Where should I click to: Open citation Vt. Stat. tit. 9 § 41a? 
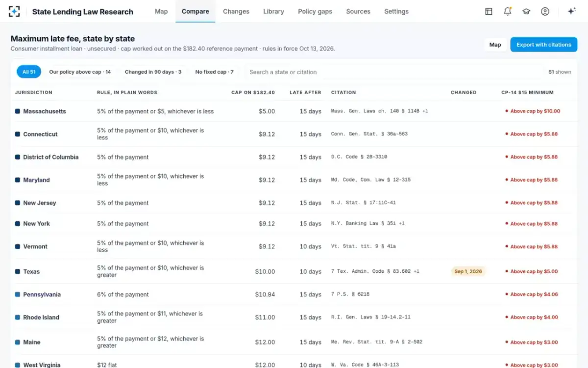pos(364,246)
